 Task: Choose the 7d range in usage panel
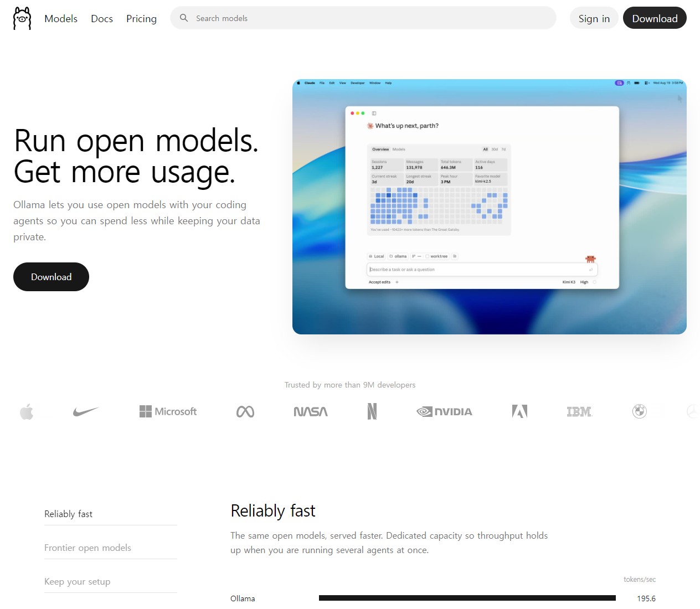click(x=503, y=149)
